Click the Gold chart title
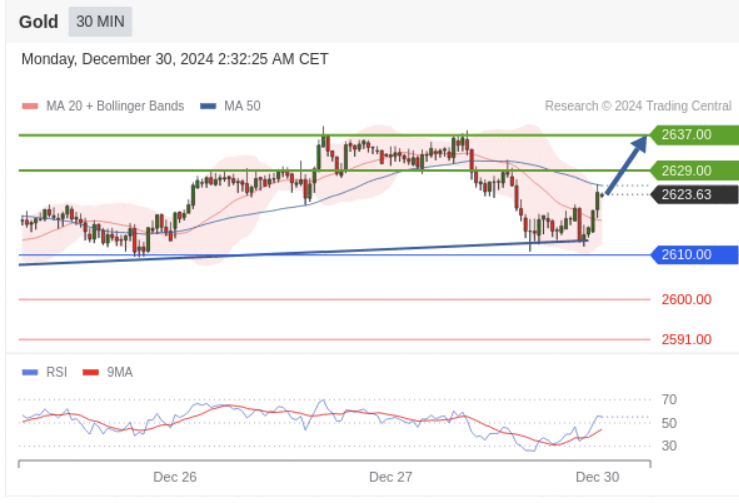The height and width of the screenshot is (503, 739). pos(39,22)
